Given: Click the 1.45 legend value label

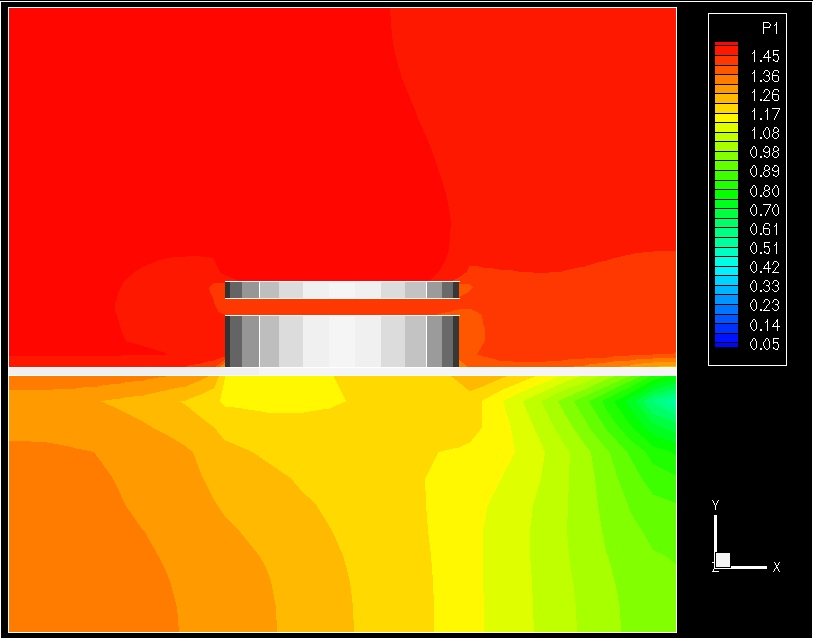Looking at the screenshot, I should (x=764, y=57).
